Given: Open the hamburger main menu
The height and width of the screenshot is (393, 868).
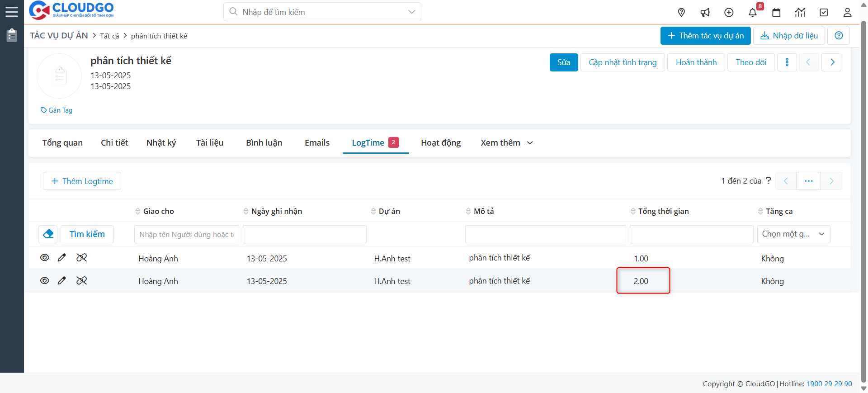Looking at the screenshot, I should point(12,12).
